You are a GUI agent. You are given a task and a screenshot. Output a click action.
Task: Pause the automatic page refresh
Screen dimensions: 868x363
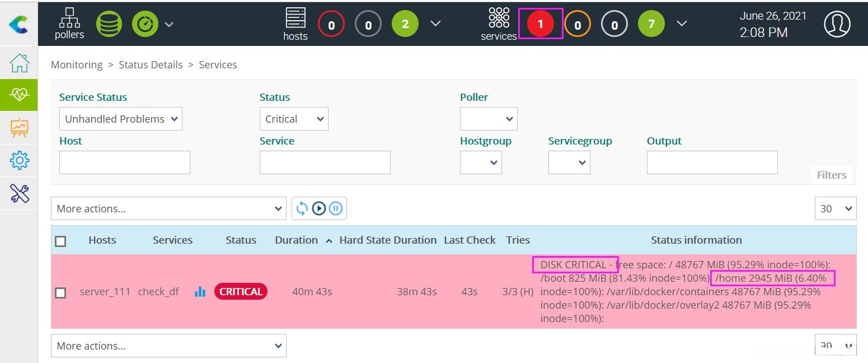click(x=336, y=208)
